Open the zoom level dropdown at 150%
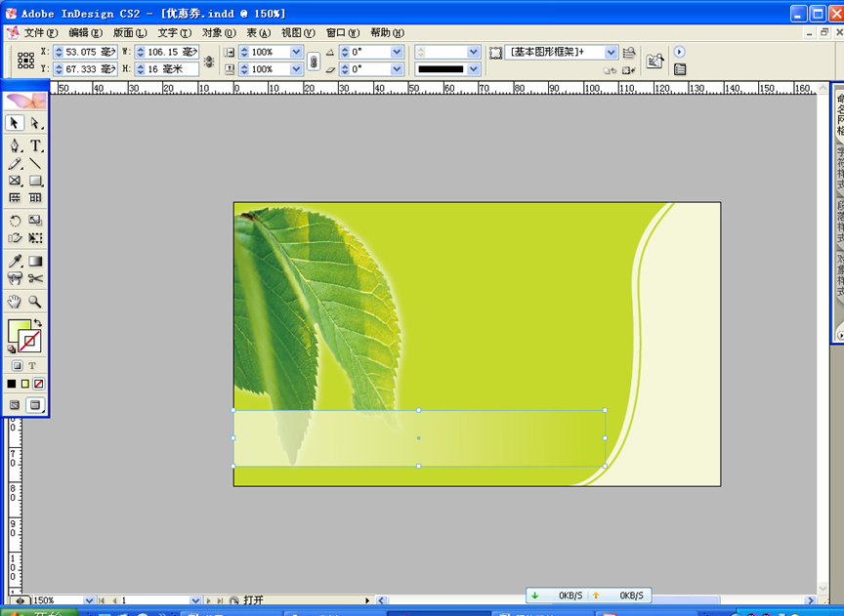 [89, 600]
